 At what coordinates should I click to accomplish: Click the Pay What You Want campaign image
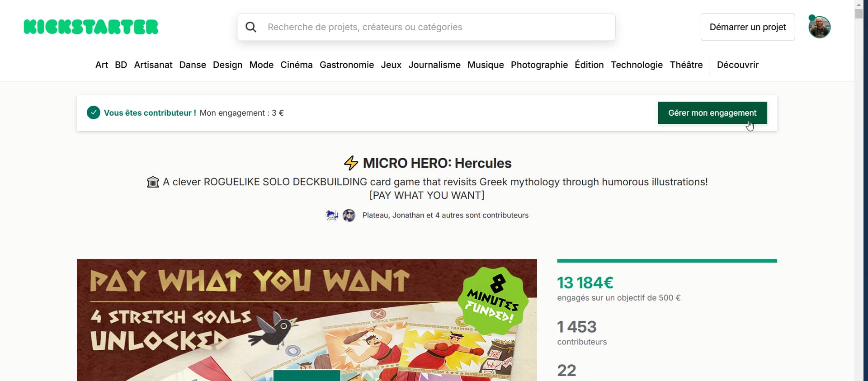[307, 320]
